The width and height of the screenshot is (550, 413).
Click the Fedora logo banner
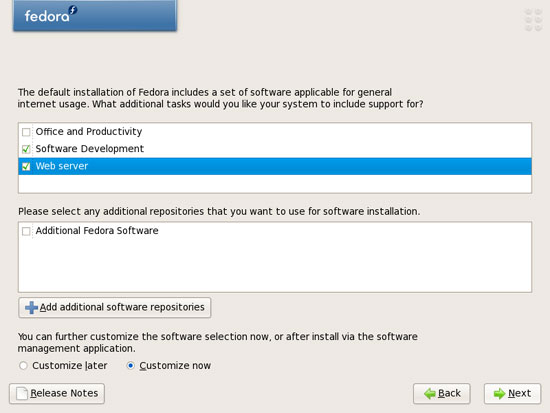coord(95,15)
